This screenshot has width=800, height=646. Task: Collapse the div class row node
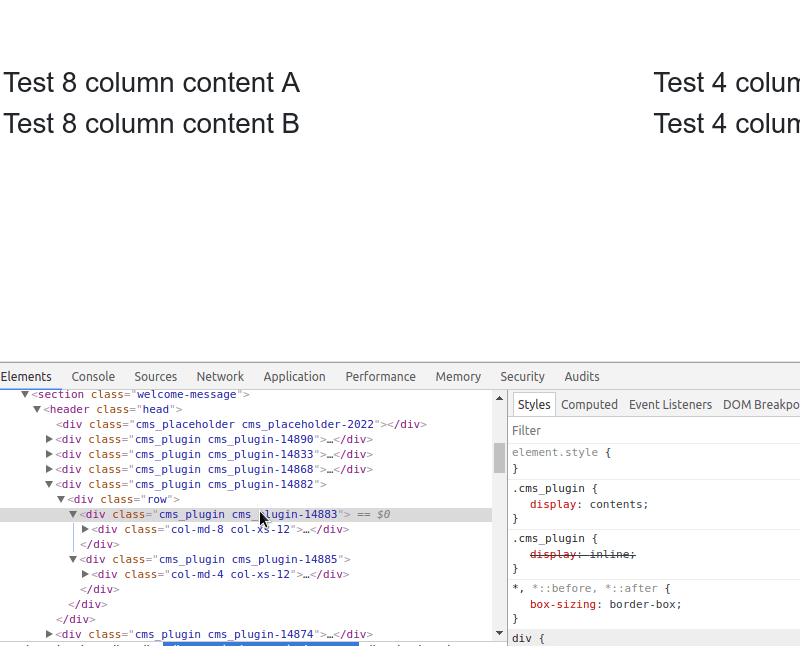(x=61, y=499)
